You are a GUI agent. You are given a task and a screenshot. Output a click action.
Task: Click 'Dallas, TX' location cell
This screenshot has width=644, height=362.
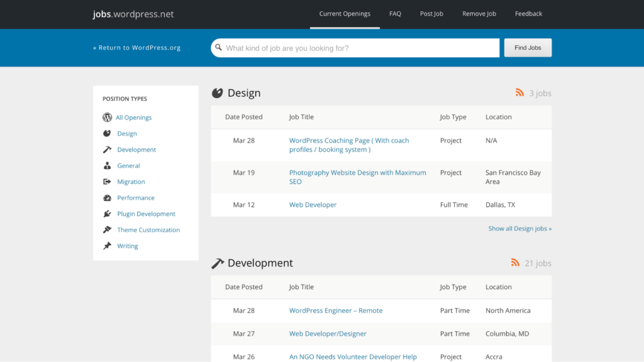coord(500,205)
